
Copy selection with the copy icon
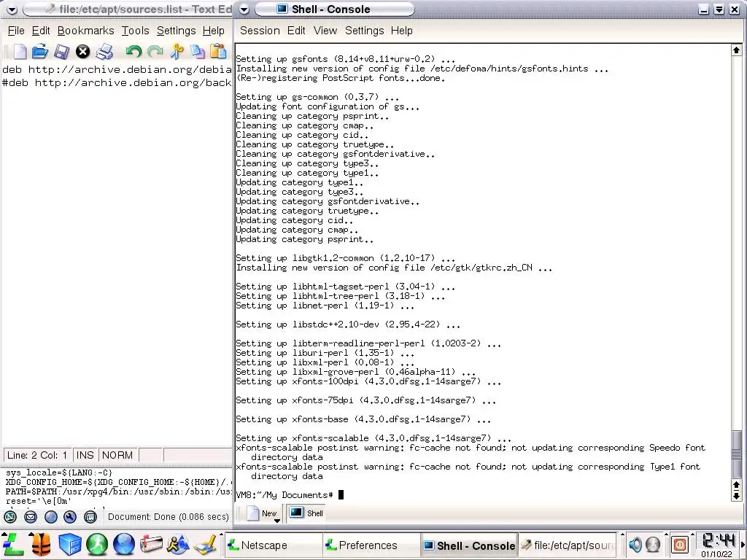(x=197, y=52)
